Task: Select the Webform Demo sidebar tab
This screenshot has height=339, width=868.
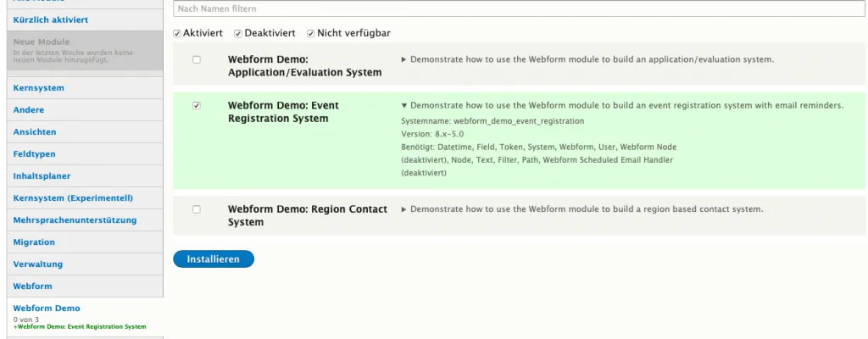Action: pyautogui.click(x=85, y=316)
